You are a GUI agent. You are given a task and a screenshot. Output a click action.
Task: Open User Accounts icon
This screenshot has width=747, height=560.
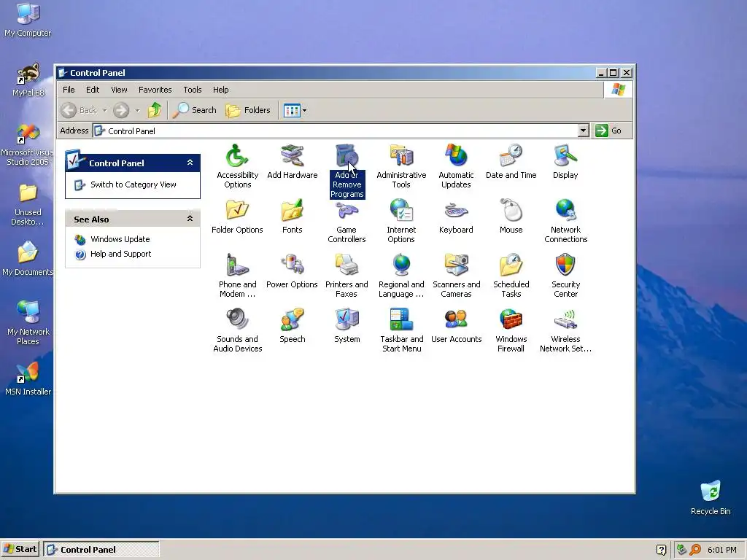pos(456,326)
